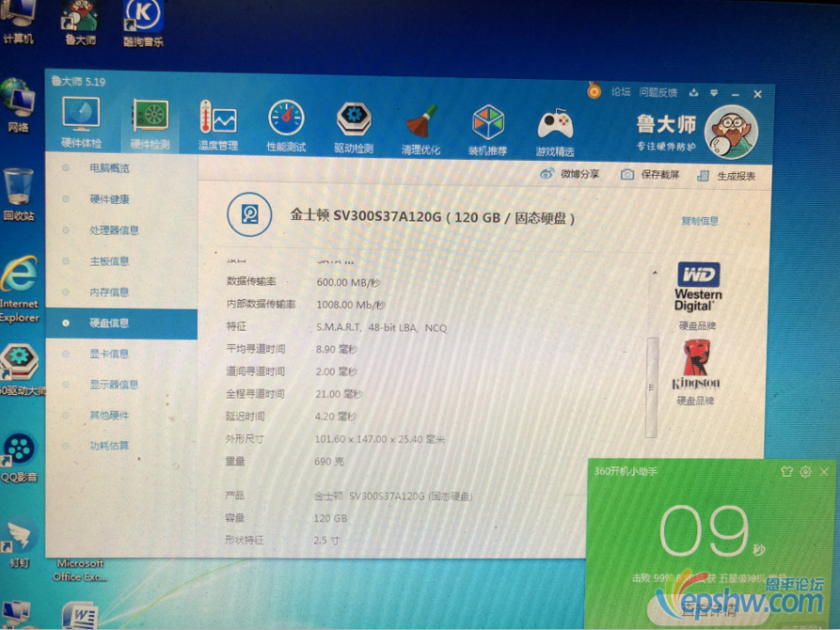840x630 pixels.
Task: Click the disk info scrollbar thumb
Action: 652,387
